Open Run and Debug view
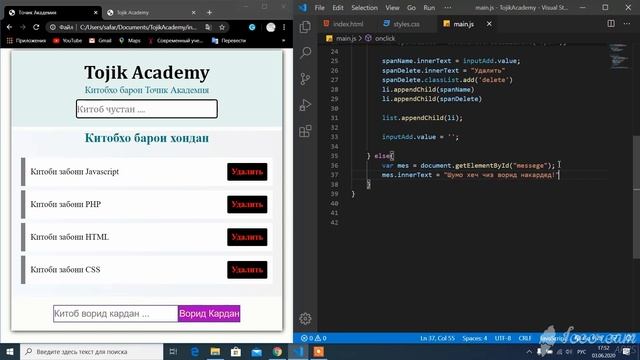This screenshot has height=360, width=640. click(305, 105)
